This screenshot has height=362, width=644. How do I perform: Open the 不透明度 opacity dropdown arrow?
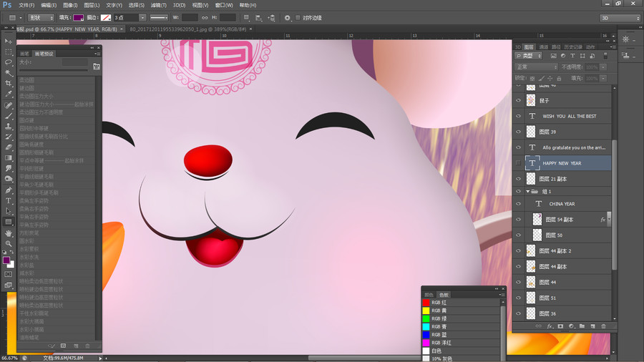click(x=603, y=67)
